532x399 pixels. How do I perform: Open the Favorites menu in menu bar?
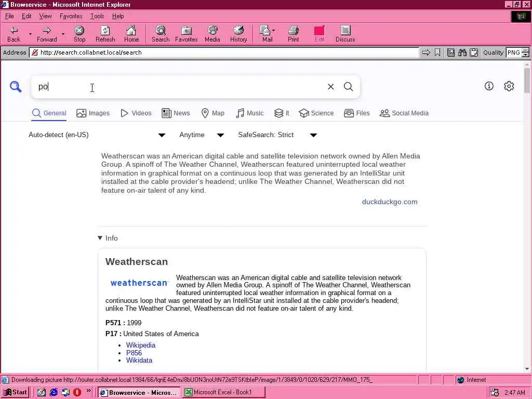pos(71,16)
